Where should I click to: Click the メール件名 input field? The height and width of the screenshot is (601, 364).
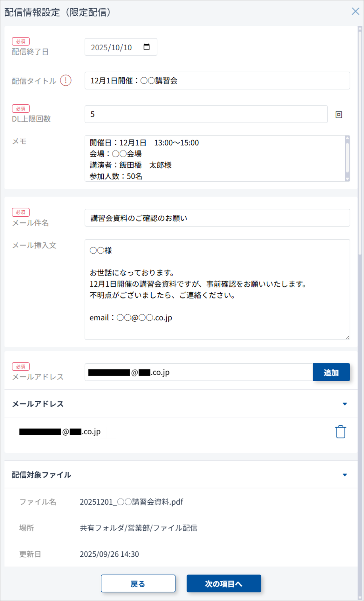217,218
